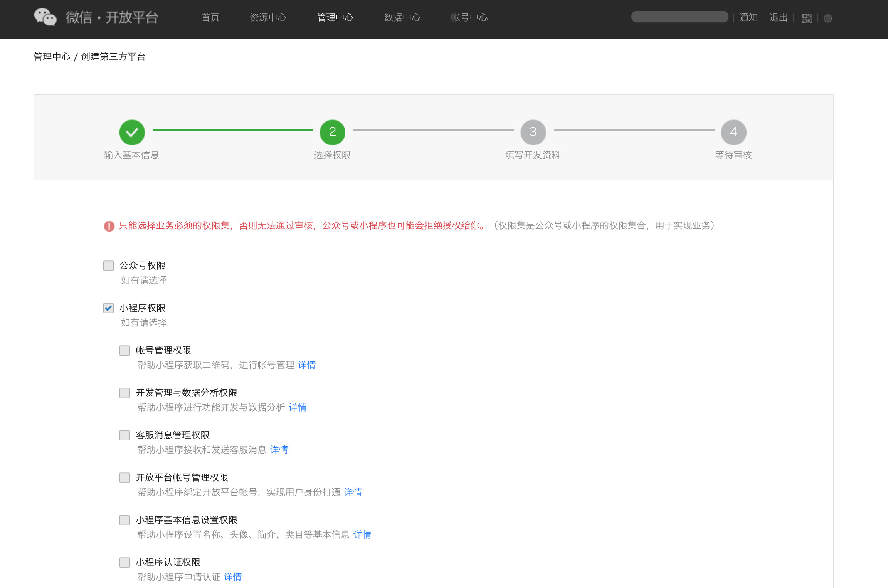Screen dimensions: 888x588
Task: Select the 小程序认证权限 checkbox
Action: (x=124, y=562)
